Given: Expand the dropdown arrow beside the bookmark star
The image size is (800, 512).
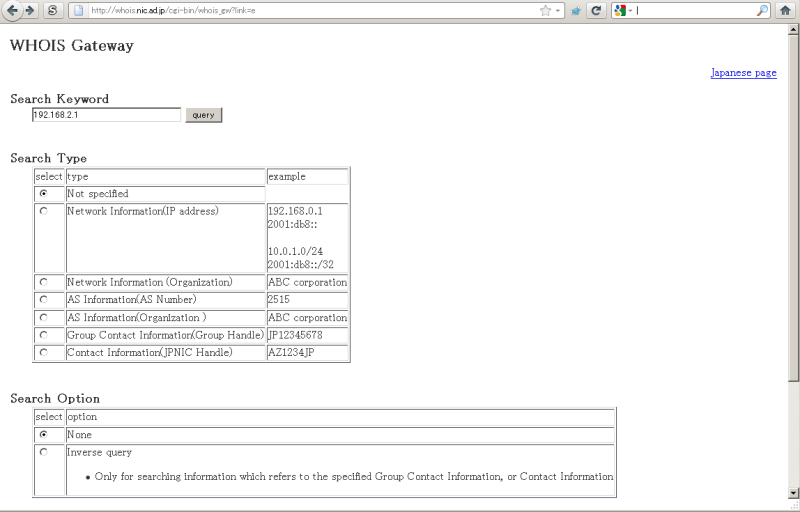Looking at the screenshot, I should click(x=558, y=10).
